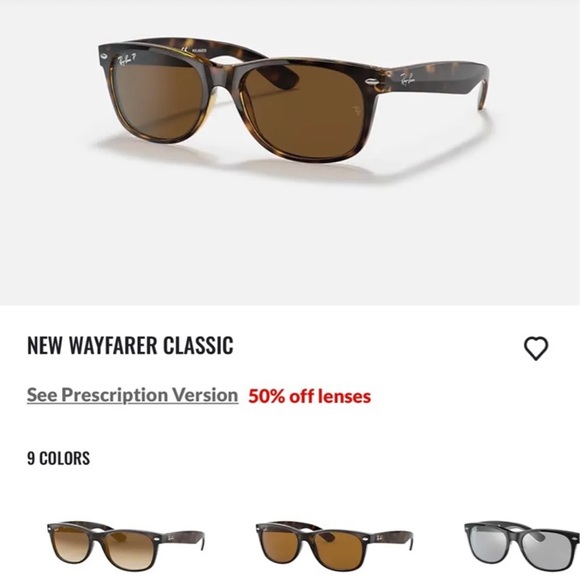
Task: Add New Wayfarer Classic to wishlist with heart
Action: point(536,348)
